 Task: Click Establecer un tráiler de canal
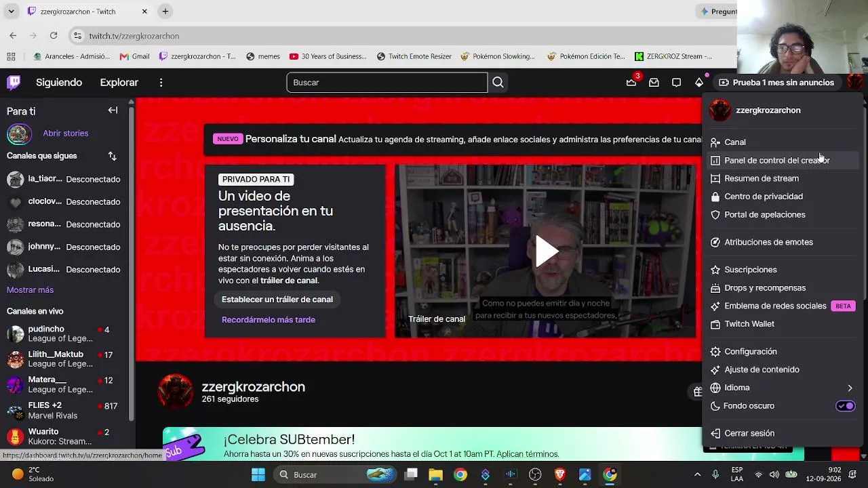[277, 300]
